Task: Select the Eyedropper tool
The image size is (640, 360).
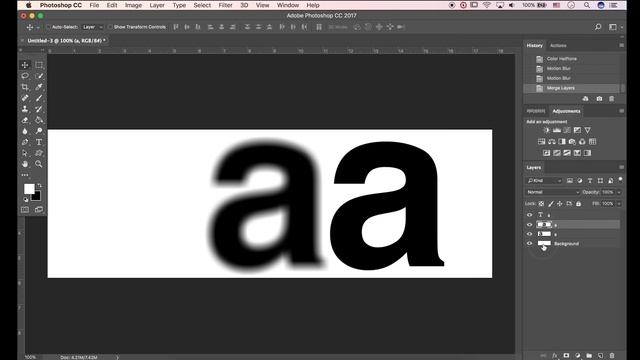Action: point(39,87)
